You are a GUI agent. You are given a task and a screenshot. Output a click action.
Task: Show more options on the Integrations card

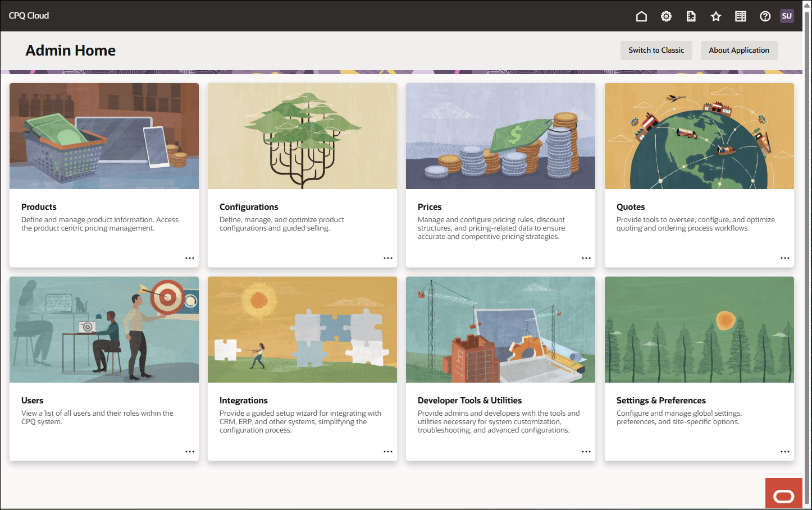coord(388,452)
